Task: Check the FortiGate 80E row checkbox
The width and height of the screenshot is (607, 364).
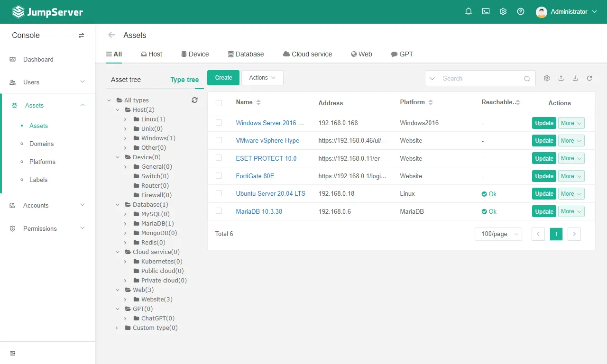Action: click(x=219, y=176)
